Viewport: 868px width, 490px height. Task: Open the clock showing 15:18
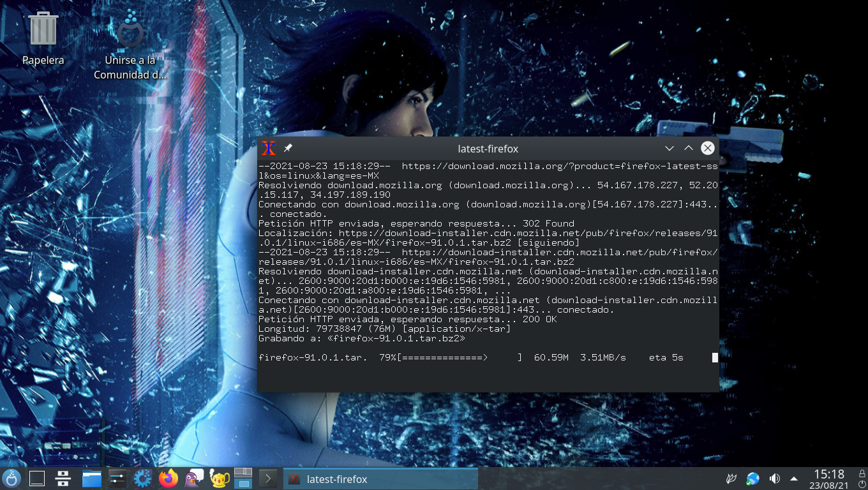point(828,479)
